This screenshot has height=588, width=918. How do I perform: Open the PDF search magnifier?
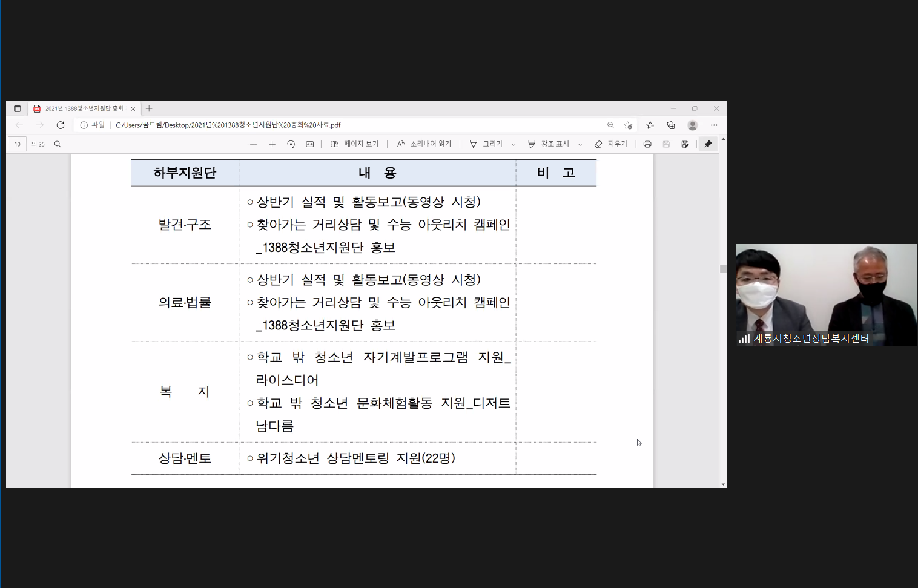(58, 144)
